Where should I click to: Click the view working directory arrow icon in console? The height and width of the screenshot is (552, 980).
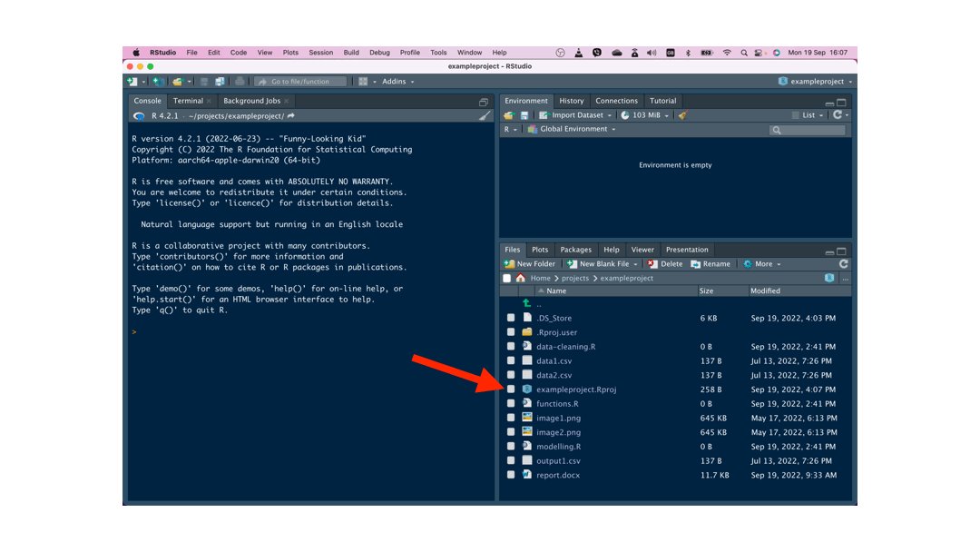pos(291,115)
